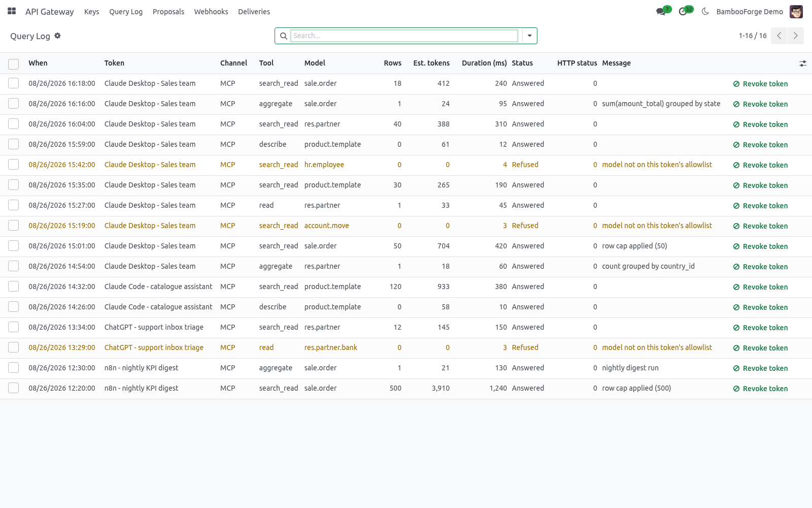Click 'Claude Code - catalogue assistant' at 14:32:00
Image resolution: width=812 pixels, height=508 pixels.
pyautogui.click(x=158, y=287)
